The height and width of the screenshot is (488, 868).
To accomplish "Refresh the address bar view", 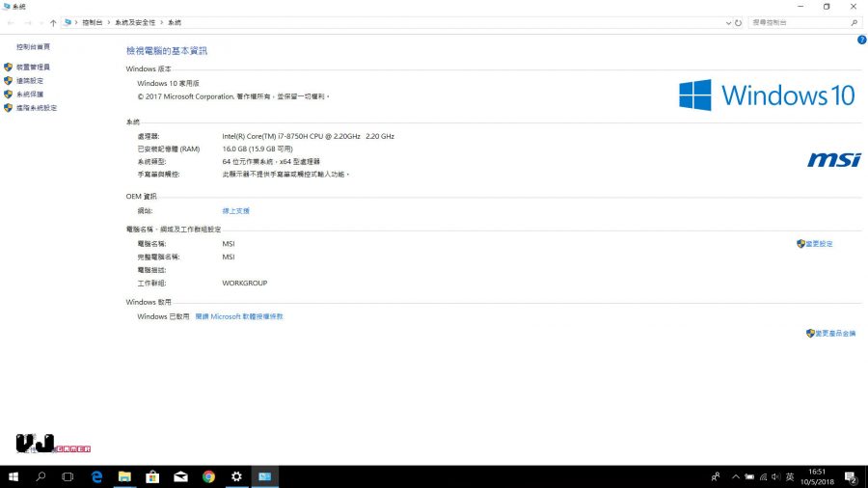I will tap(738, 23).
